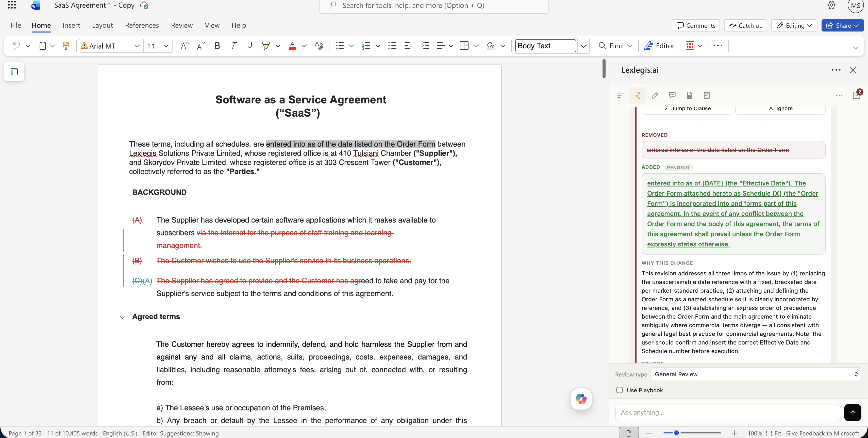Image resolution: width=868 pixels, height=438 pixels.
Task: Decrease the paragraph indent
Action: click(x=408, y=45)
